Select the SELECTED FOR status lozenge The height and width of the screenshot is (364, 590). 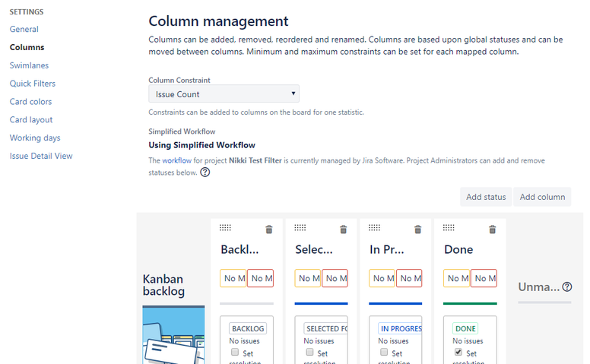coord(326,328)
